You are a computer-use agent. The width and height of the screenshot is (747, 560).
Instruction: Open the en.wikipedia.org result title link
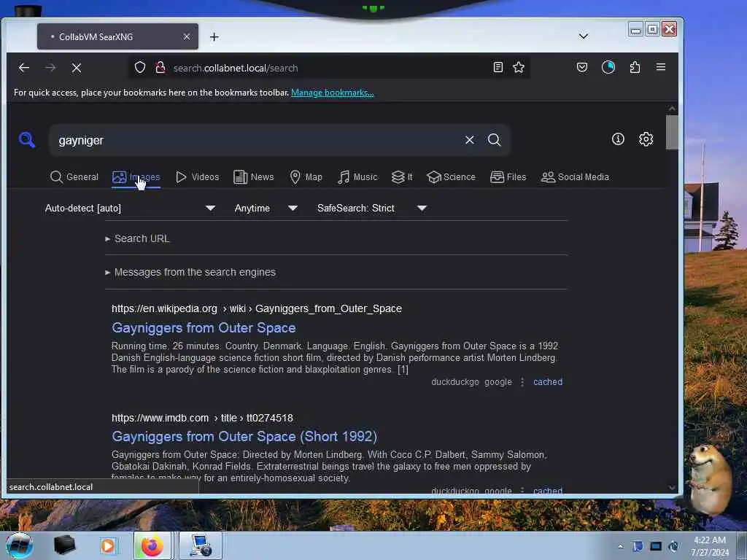click(204, 327)
